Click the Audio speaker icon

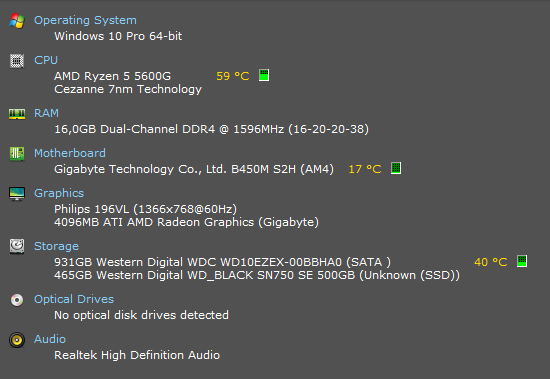point(17,340)
